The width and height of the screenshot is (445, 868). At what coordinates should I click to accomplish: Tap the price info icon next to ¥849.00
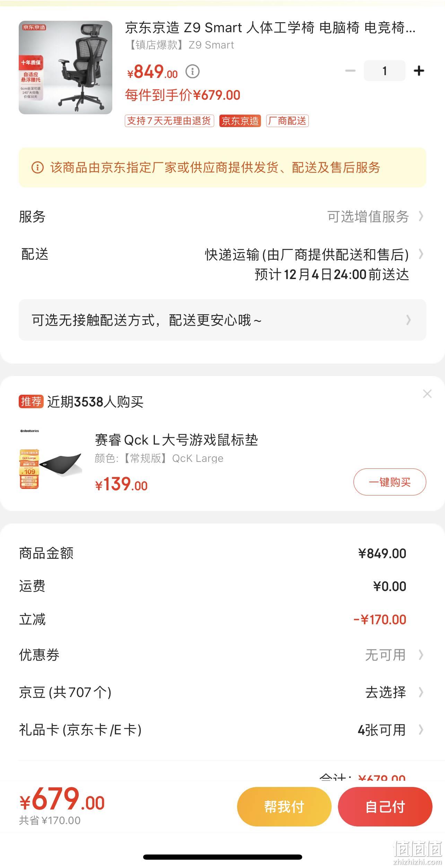tap(192, 72)
